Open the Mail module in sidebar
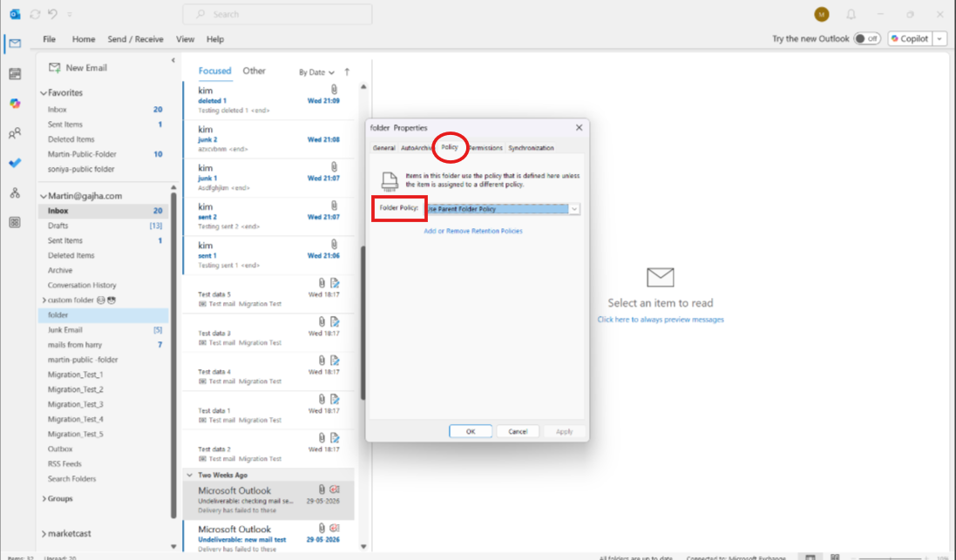The width and height of the screenshot is (956, 560). (15, 44)
